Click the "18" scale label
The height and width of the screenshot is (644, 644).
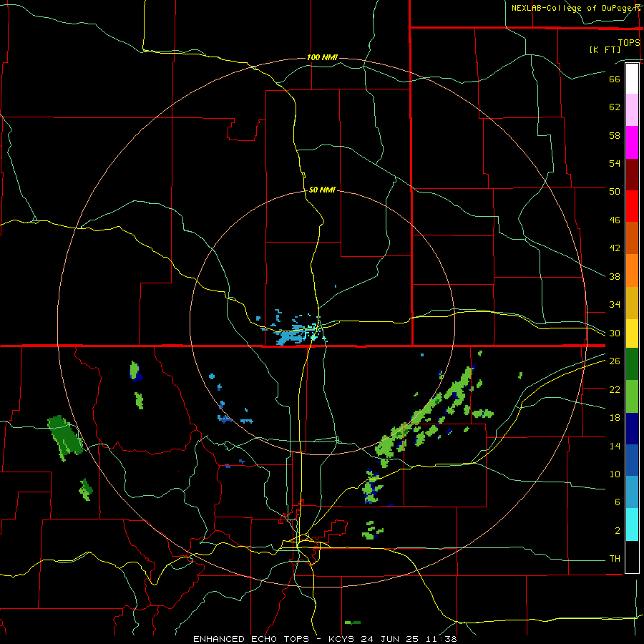[615, 418]
